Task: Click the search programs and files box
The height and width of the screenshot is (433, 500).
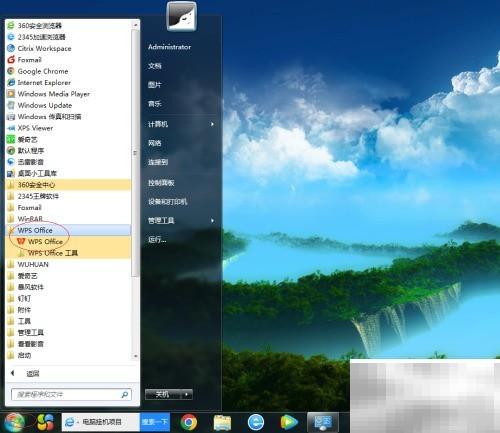Action: 71,395
